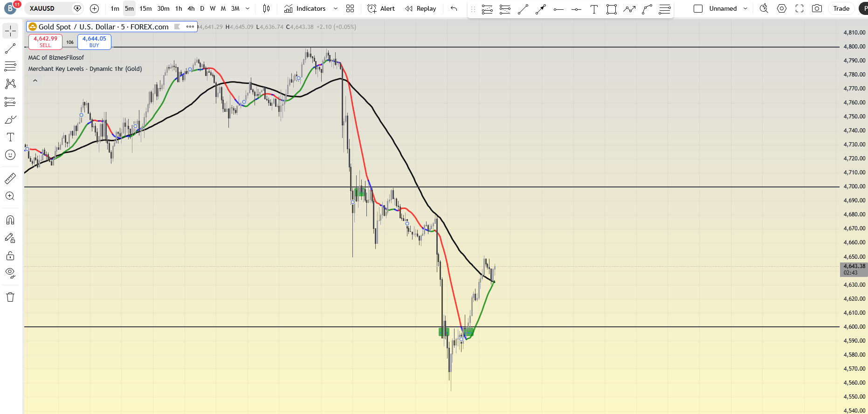Click the SELL 4,642.99 button
This screenshot has width=868, height=414.
45,41
